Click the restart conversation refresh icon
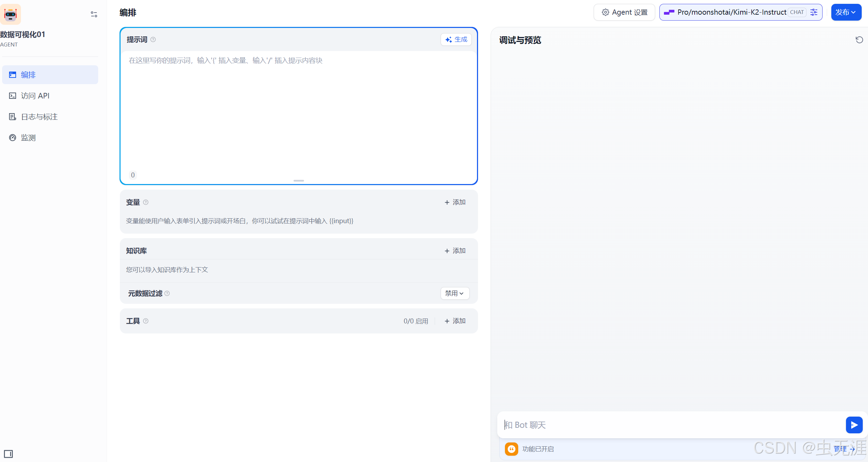Viewport: 868px width, 462px height. [x=859, y=40]
